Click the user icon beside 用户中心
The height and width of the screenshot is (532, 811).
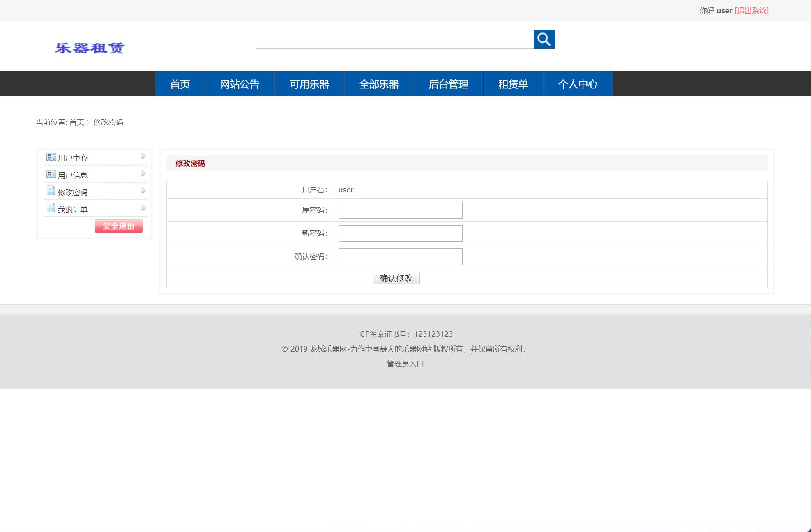click(51, 157)
